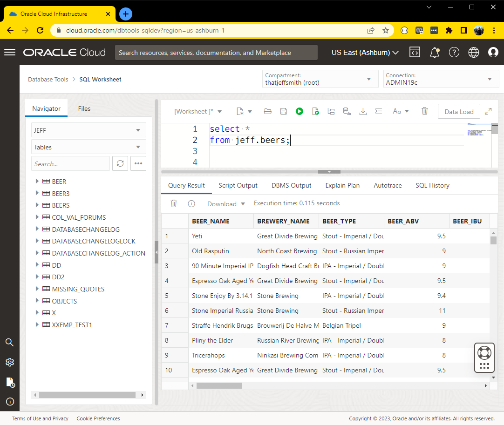504x425 pixels.
Task: Open the user profile icon
Action: [493, 52]
